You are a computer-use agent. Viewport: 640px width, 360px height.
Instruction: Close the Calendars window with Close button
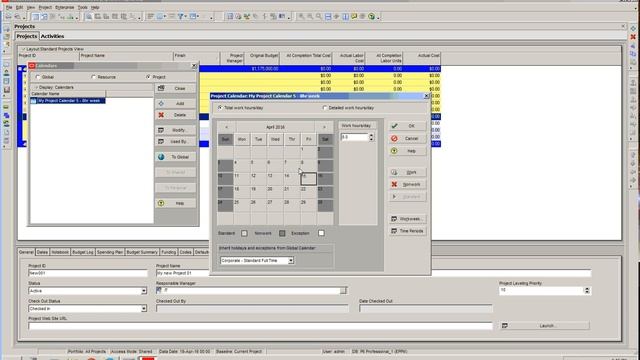point(176,88)
